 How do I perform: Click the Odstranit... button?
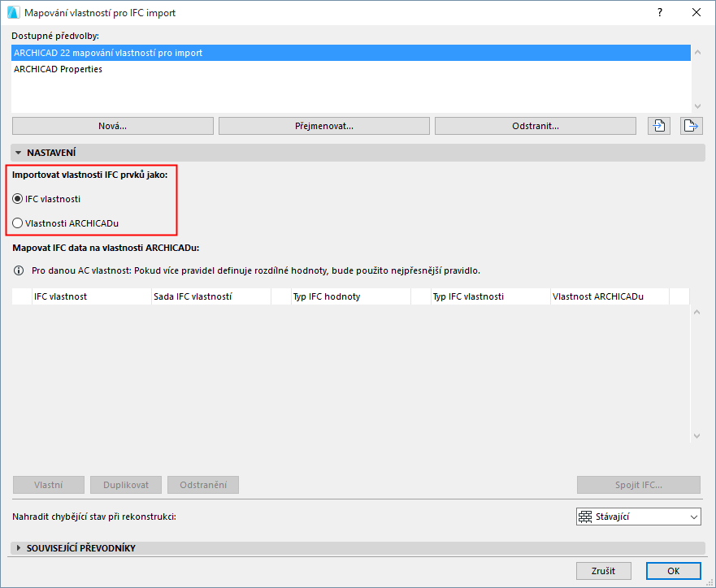pos(536,126)
